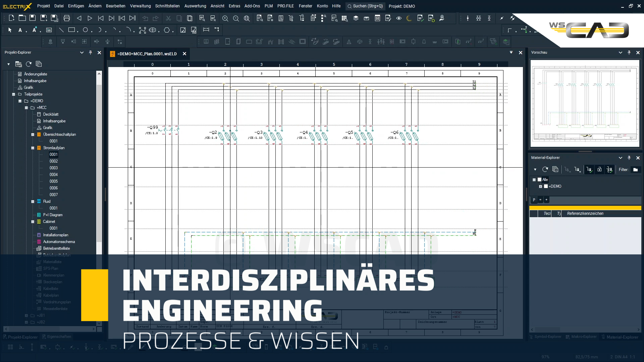
Task: Collapse the Stromlaufplan branch in Projekt-Explorer
Action: pyautogui.click(x=33, y=148)
